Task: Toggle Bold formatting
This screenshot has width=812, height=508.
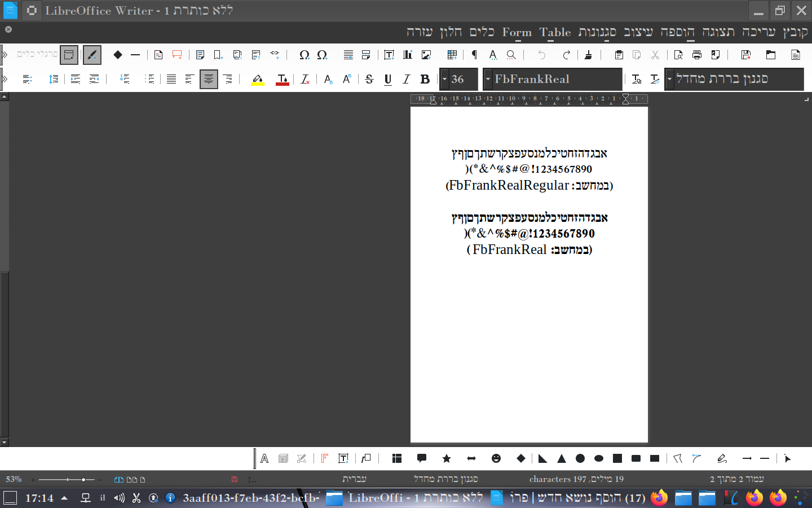Action: (x=425, y=80)
